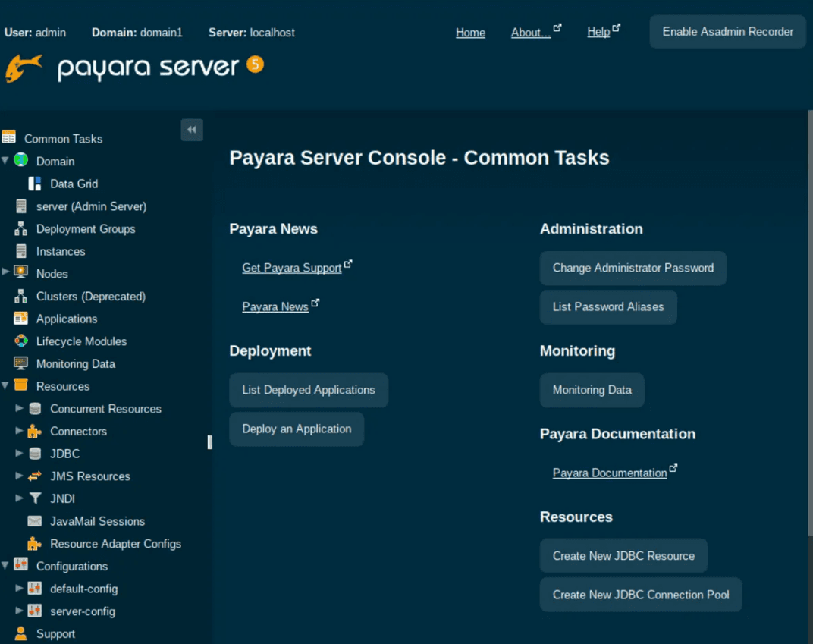Open JavaMail Sessions via its sidebar icon
813x644 pixels.
[x=33, y=521]
